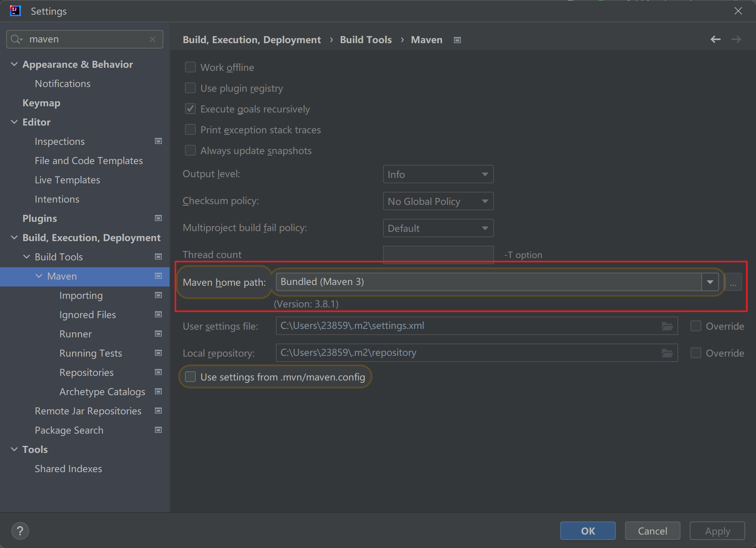Image resolution: width=756 pixels, height=548 pixels.
Task: Click the back navigation arrow icon
Action: [715, 39]
